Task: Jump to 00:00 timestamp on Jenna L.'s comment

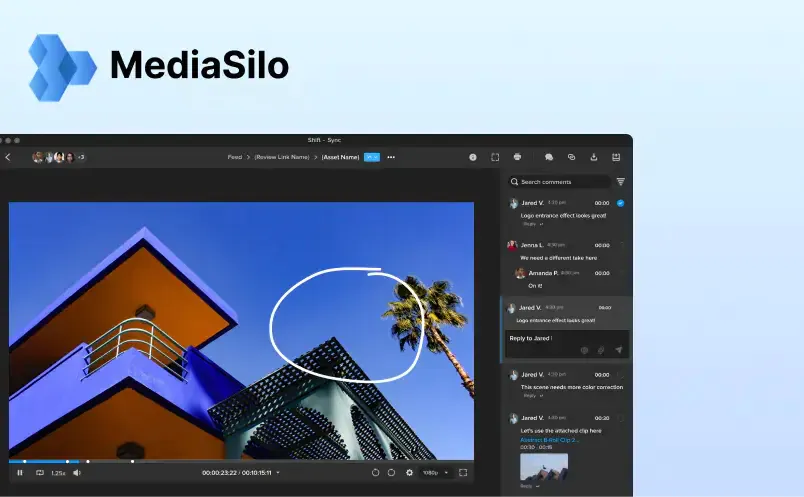Action: [x=602, y=245]
